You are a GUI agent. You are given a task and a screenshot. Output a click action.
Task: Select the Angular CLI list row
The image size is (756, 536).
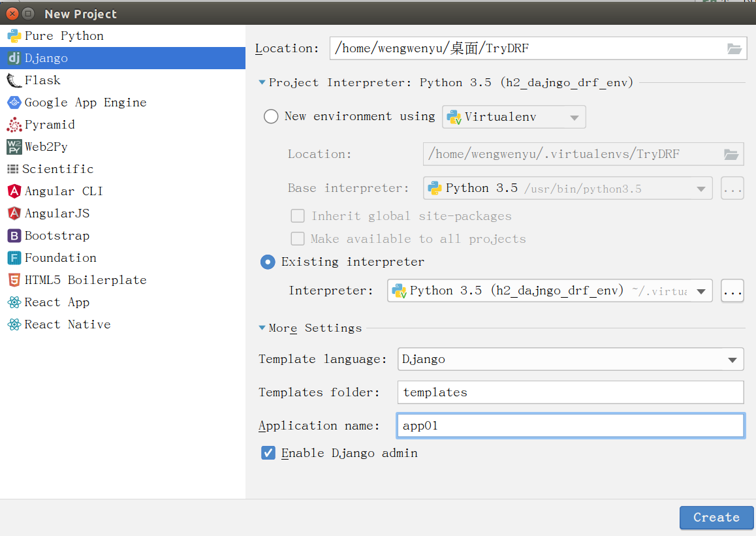coord(123,191)
